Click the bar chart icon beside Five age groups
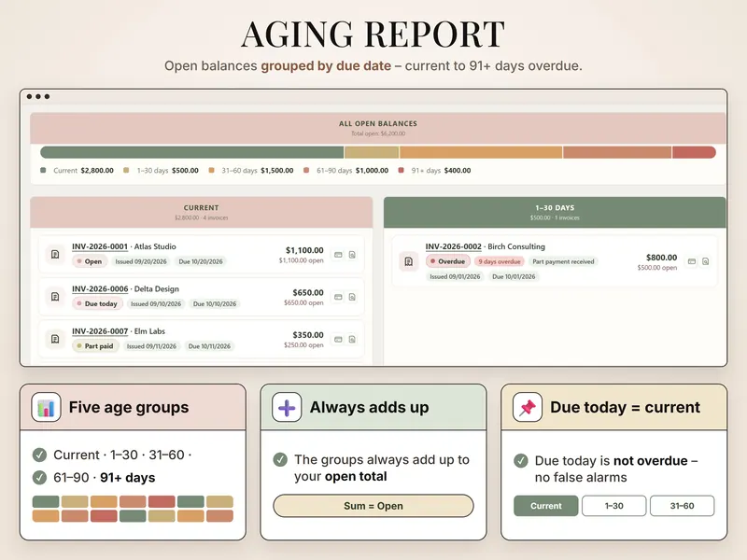The width and height of the screenshot is (747, 560). point(46,407)
